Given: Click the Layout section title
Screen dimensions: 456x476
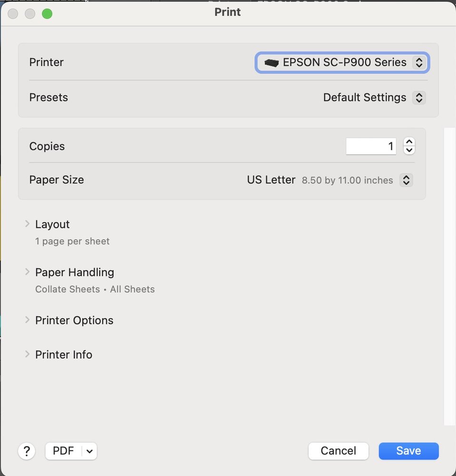Looking at the screenshot, I should tap(52, 224).
